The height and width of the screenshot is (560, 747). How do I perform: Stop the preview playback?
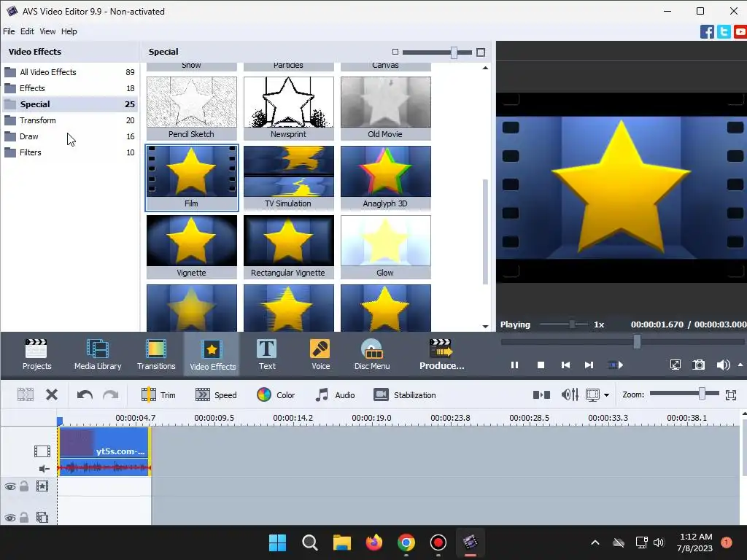(541, 365)
